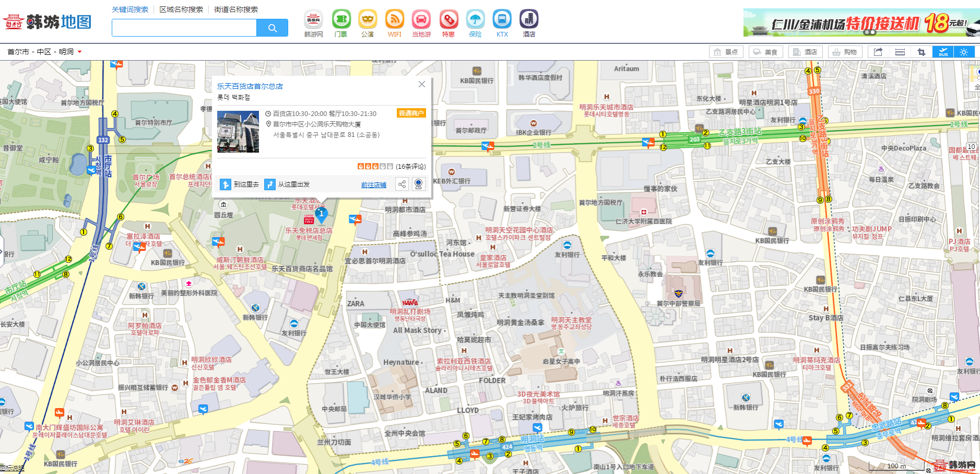The width and height of the screenshot is (980, 474).
Task: Open the 乐天百货店首尔总店 title link
Action: point(250,86)
